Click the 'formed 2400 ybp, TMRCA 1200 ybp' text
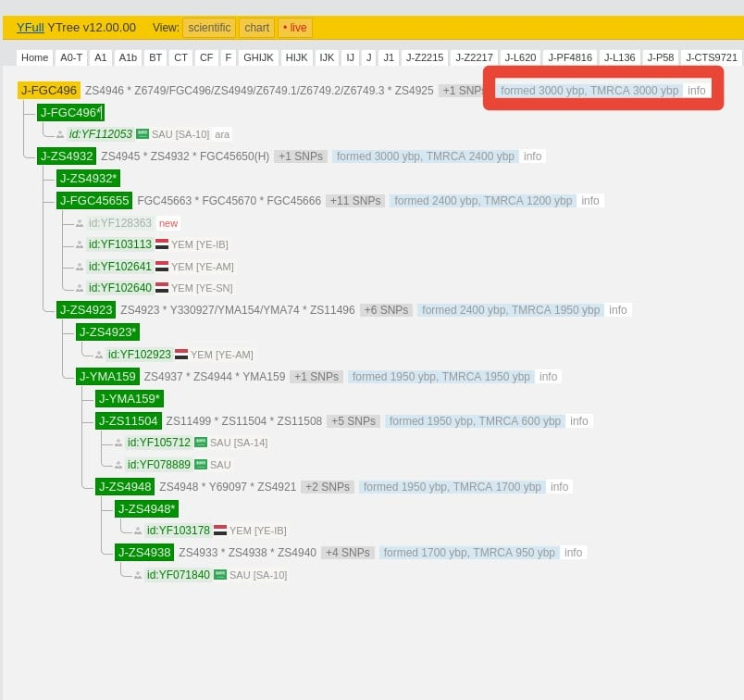The width and height of the screenshot is (744, 700). pos(483,201)
